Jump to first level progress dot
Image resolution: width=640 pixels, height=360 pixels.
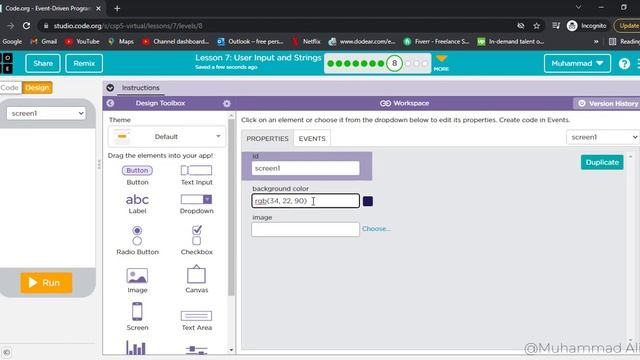[331, 63]
